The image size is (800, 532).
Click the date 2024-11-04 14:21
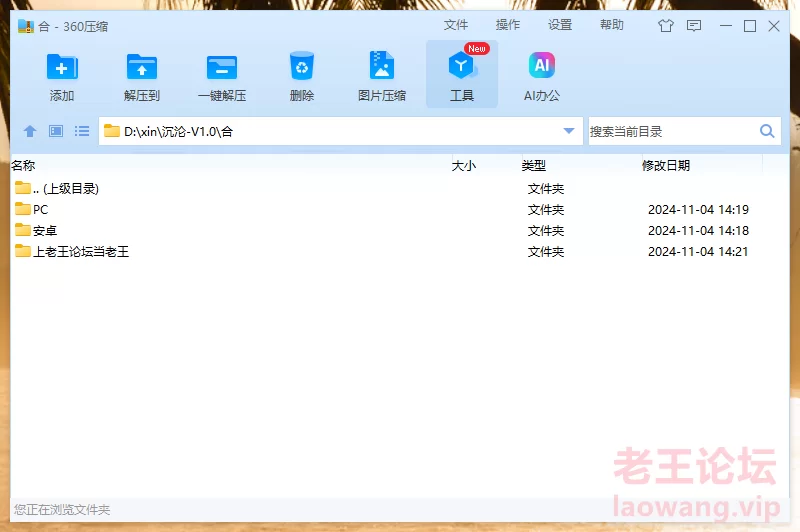coord(698,251)
